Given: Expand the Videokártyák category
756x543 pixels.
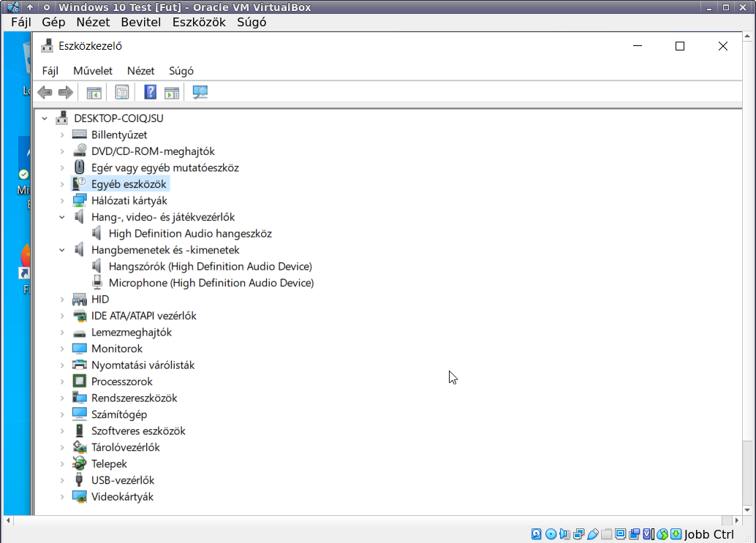Looking at the screenshot, I should [61, 496].
